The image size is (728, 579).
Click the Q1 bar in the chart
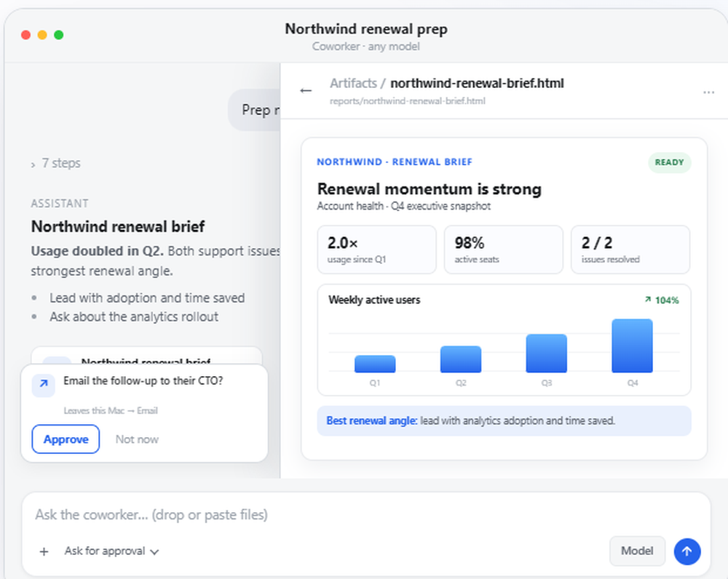click(x=375, y=364)
